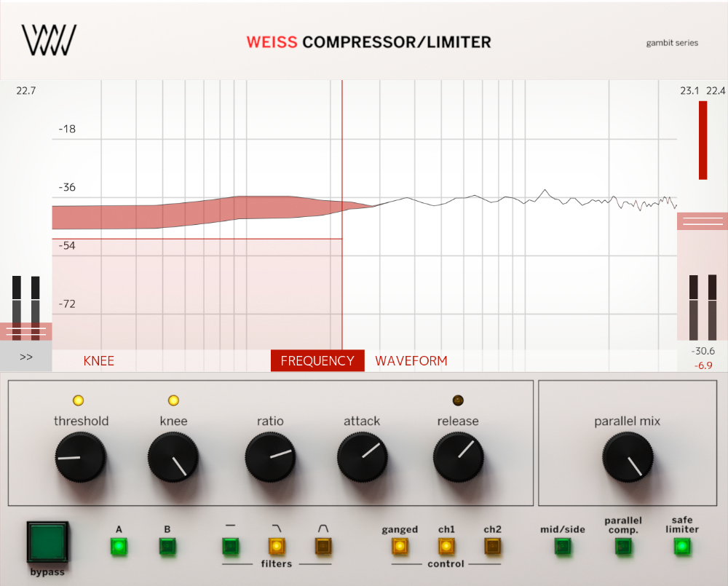This screenshot has width=728, height=586.
Task: Click the threshold knob
Action: 80,459
